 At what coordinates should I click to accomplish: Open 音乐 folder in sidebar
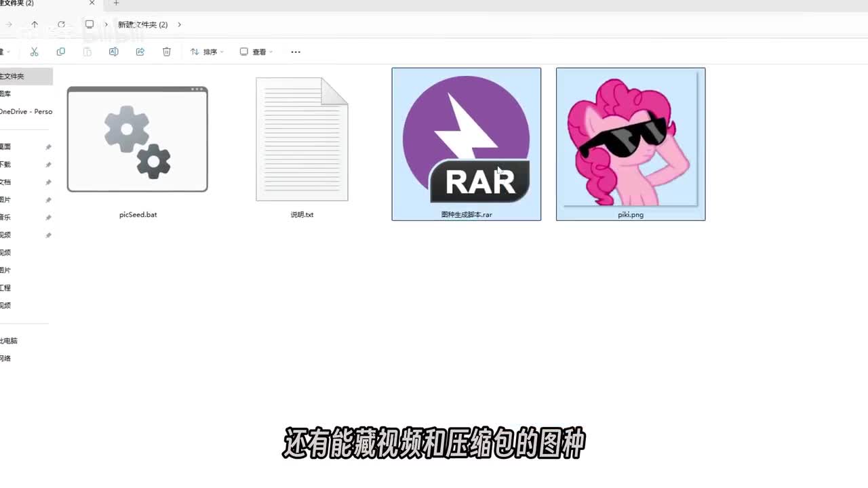pyautogui.click(x=5, y=217)
